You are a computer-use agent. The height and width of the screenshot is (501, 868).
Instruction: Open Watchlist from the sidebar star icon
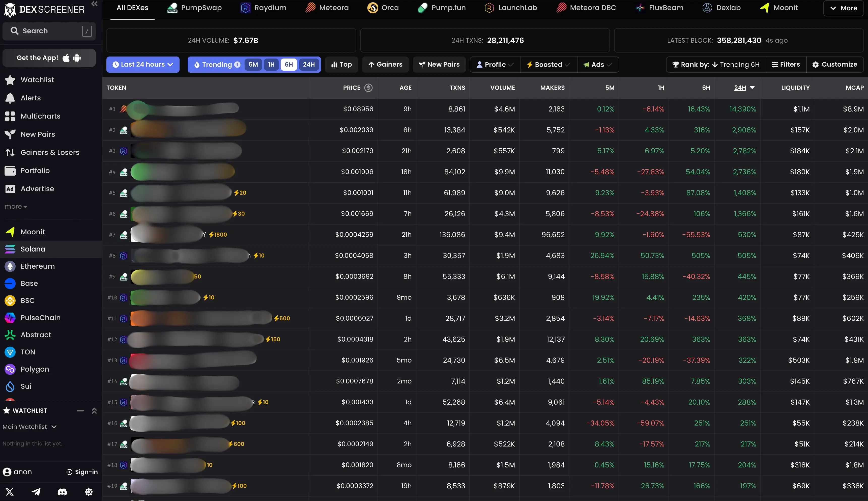10,80
